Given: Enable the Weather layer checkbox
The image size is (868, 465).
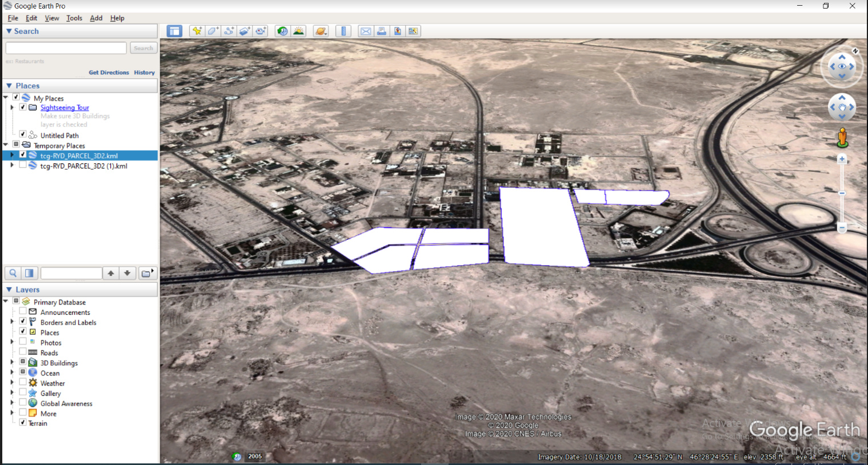Looking at the screenshot, I should tap(23, 382).
